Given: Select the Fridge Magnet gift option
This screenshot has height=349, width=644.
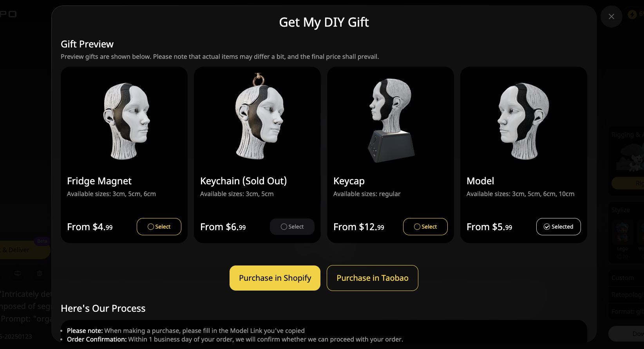Looking at the screenshot, I should click(159, 227).
